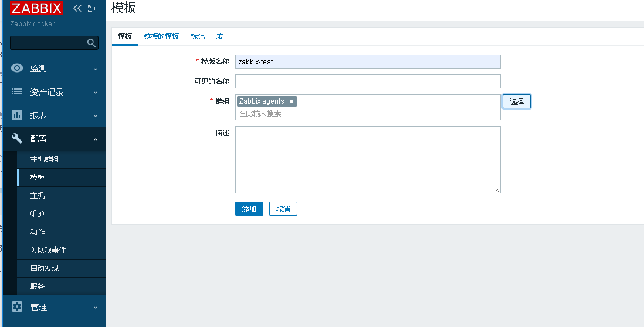Viewport: 644px width, 327px height.
Task: Collapse the 配置 menu chevron
Action: pos(95,139)
